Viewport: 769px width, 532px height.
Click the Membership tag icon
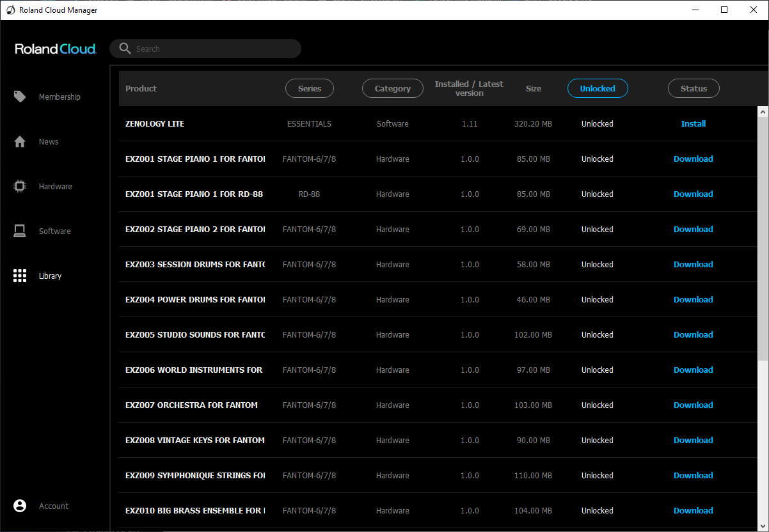[x=20, y=97]
